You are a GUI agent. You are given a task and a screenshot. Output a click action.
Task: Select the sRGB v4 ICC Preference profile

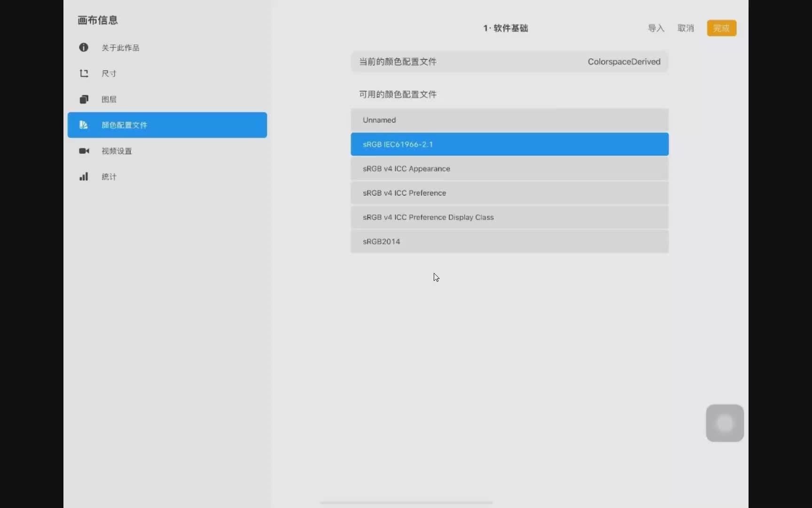[x=509, y=193]
